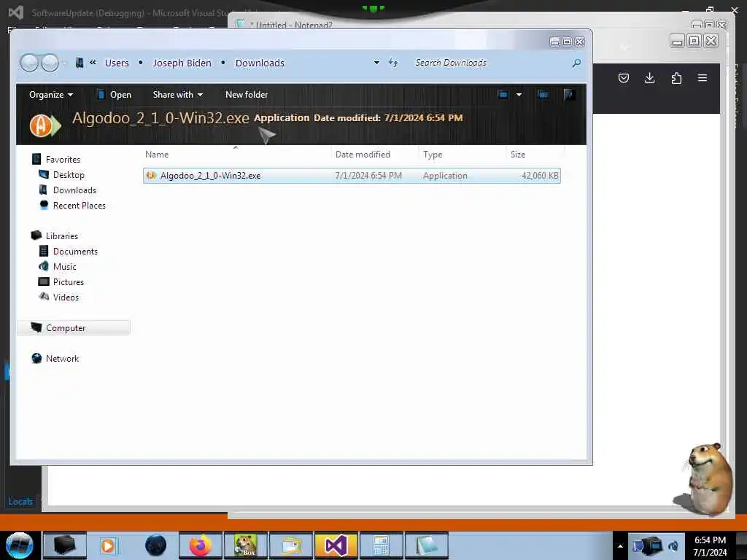Open the Share with menu

point(178,95)
